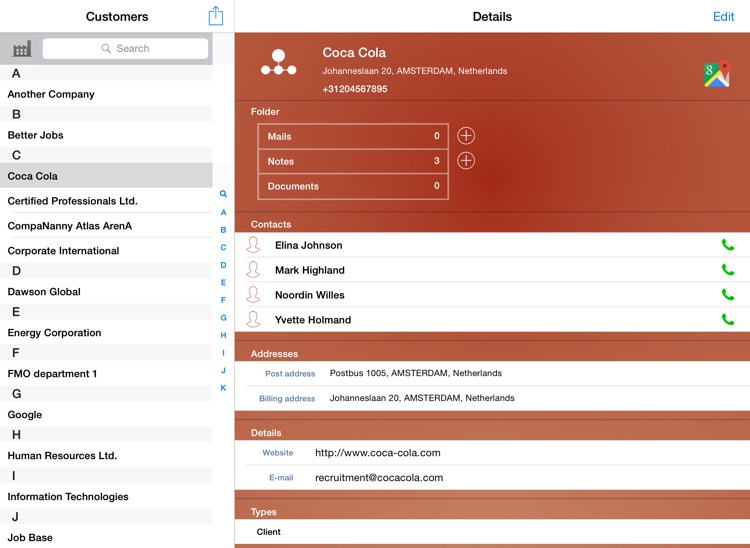
Task: Jump to letter H in index
Action: pyautogui.click(x=223, y=335)
